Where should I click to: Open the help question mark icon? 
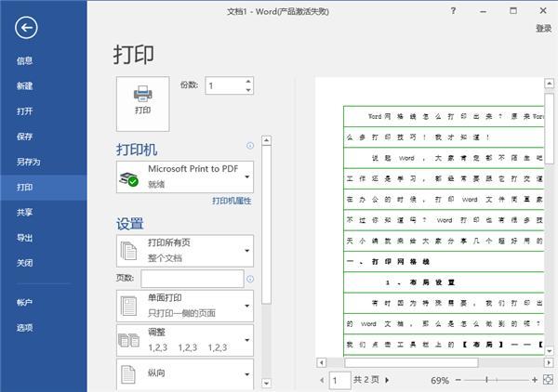click(453, 11)
